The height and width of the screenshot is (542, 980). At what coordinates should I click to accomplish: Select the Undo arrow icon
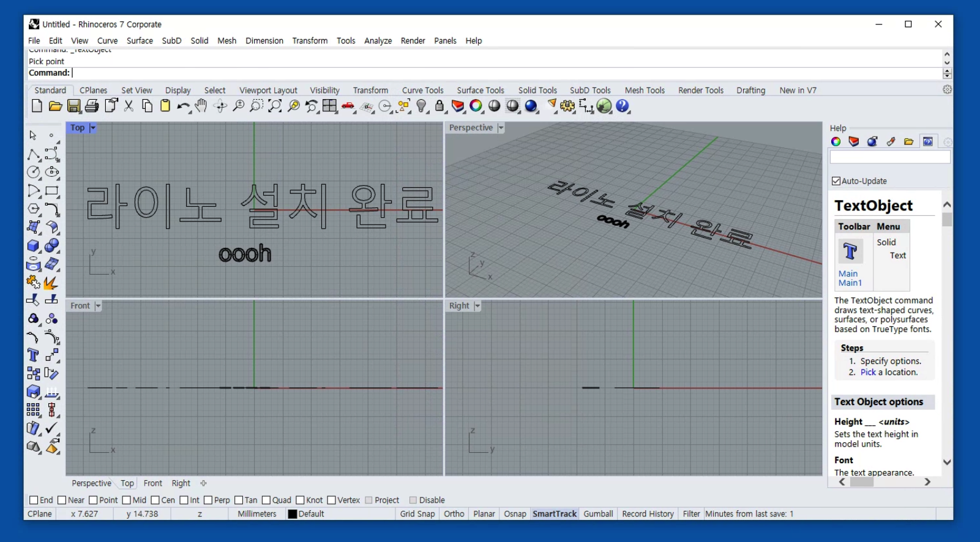tap(183, 106)
